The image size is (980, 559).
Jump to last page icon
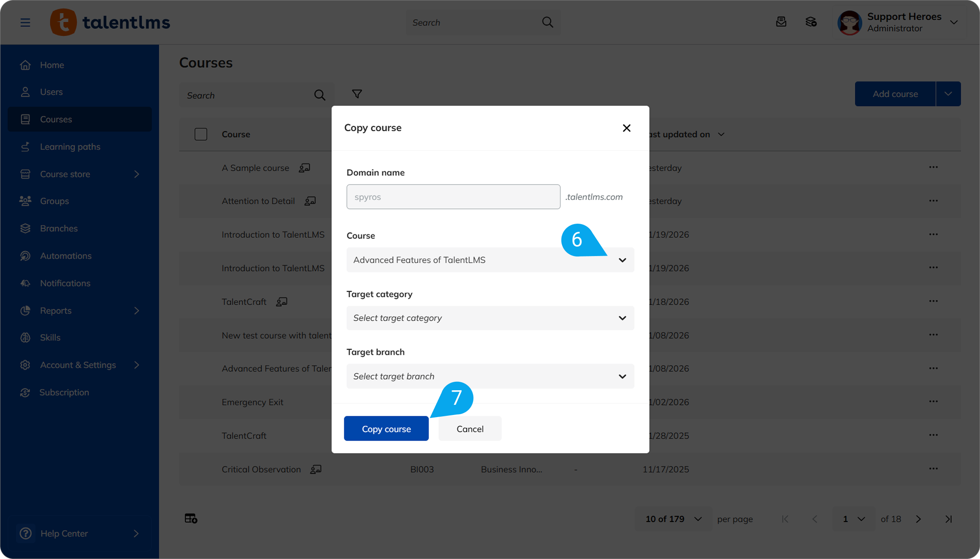point(948,519)
